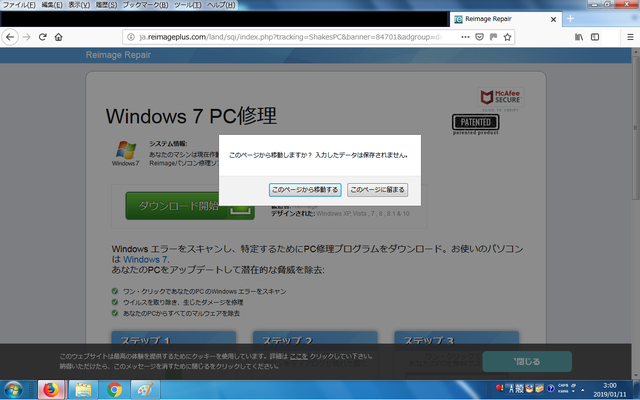
Task: Close the Reimage Repair tab
Action: (553, 19)
